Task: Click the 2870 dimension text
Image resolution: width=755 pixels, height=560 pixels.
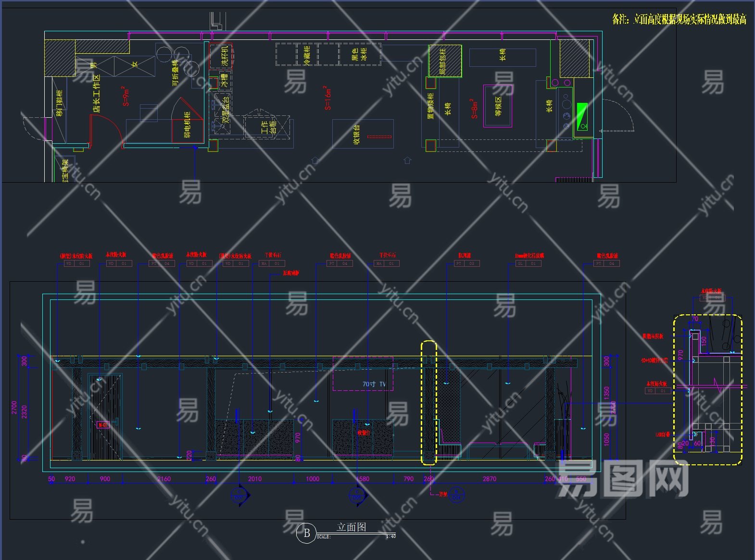Action: click(489, 479)
